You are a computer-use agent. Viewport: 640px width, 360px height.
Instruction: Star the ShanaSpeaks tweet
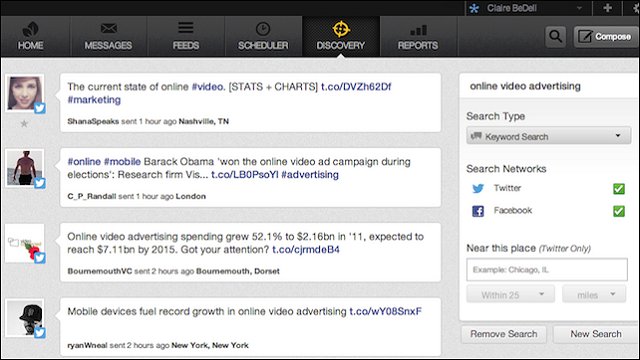tap(24, 123)
